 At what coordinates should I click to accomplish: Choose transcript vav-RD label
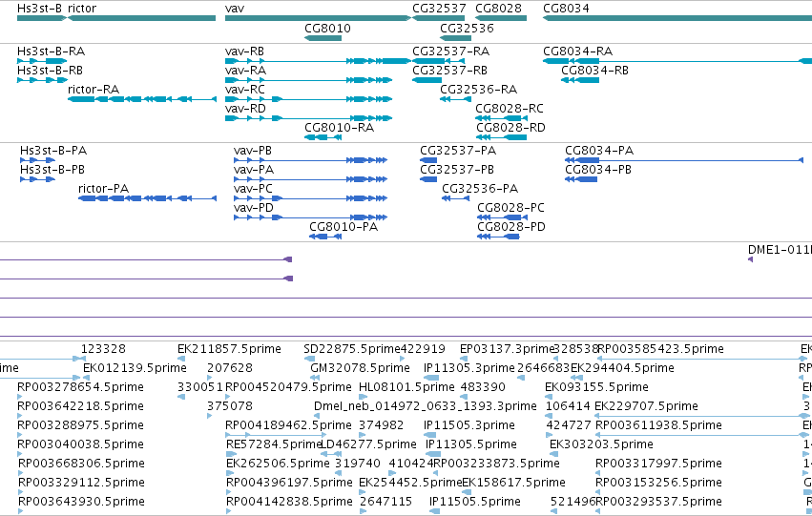click(245, 109)
